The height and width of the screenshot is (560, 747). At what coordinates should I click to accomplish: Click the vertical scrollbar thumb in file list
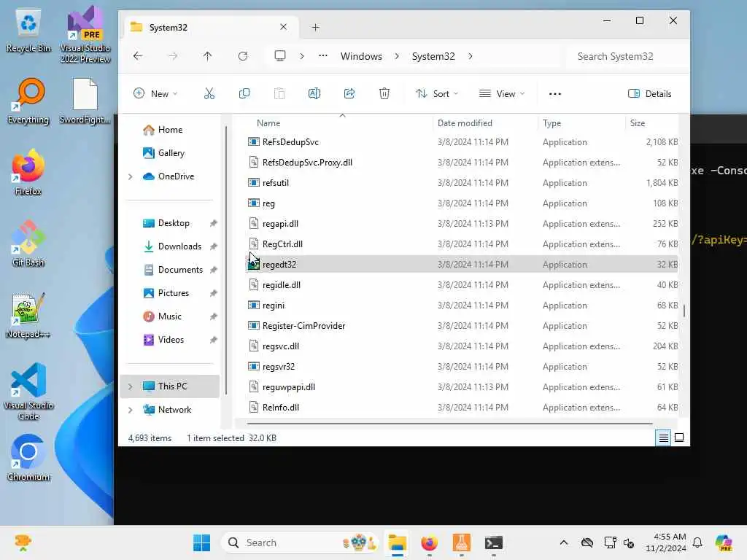pyautogui.click(x=684, y=311)
